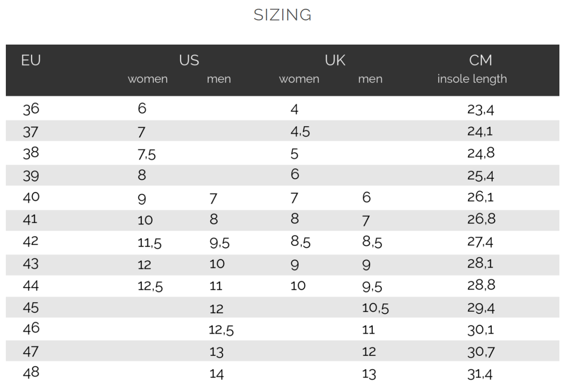
Task: Select US women size 7,5
Action: coord(146,155)
